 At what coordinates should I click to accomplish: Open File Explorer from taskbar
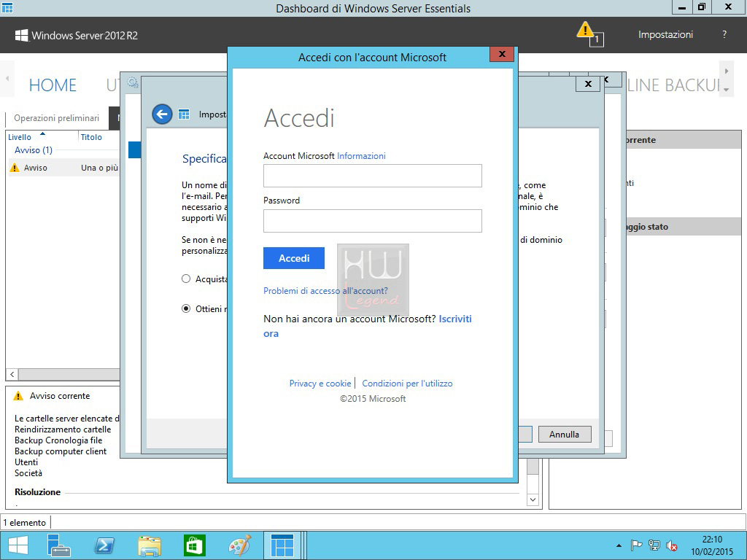click(149, 545)
